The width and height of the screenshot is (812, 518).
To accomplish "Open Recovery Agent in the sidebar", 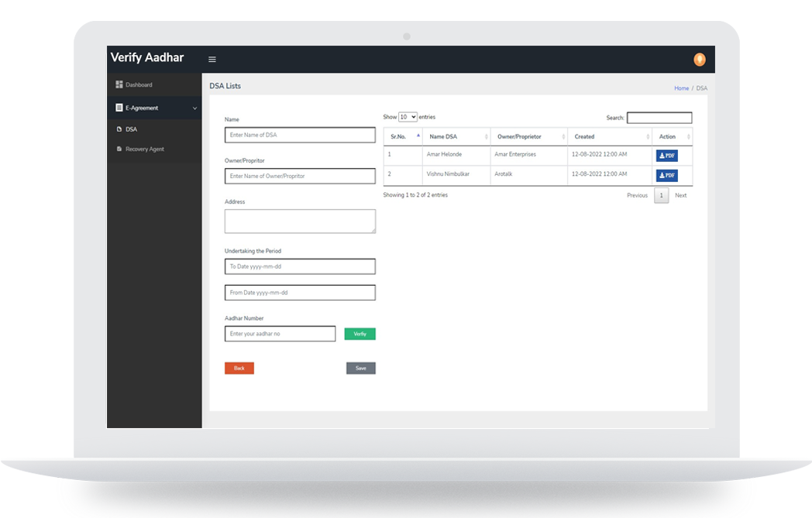I will 144,149.
